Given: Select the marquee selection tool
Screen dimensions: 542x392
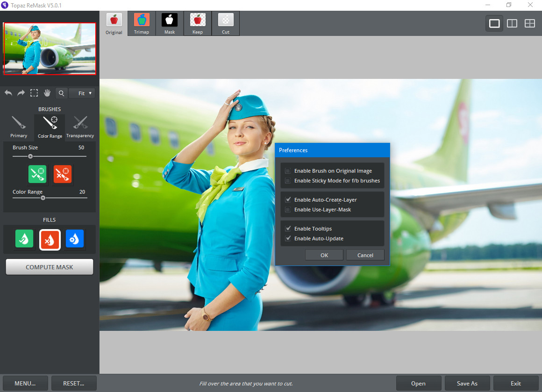Looking at the screenshot, I should tap(34, 93).
